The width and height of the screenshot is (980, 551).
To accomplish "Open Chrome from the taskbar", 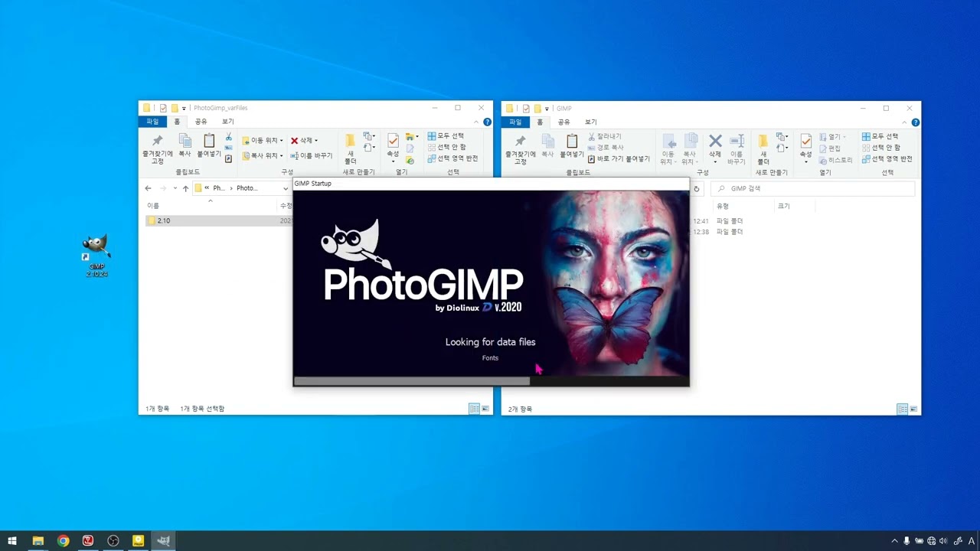I will (63, 541).
